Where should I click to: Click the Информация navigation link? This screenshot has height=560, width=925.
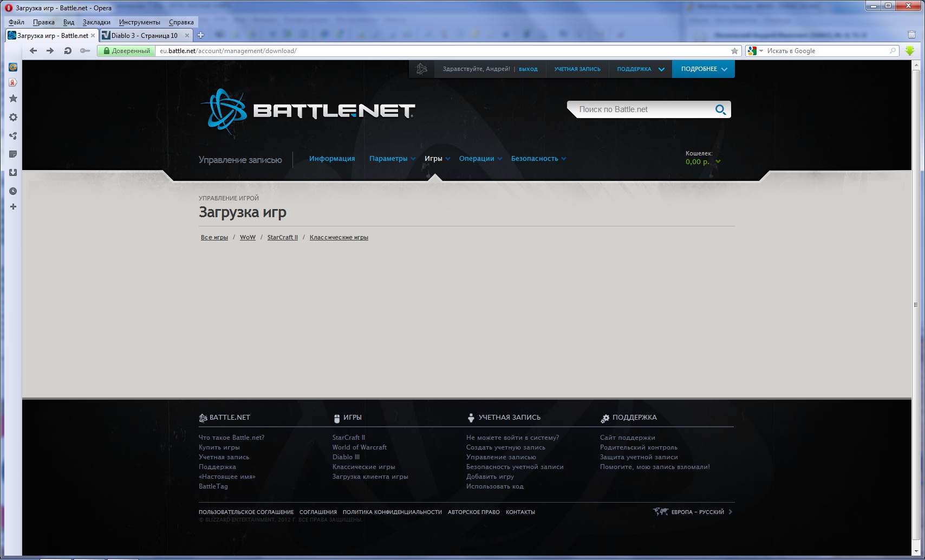coord(332,159)
